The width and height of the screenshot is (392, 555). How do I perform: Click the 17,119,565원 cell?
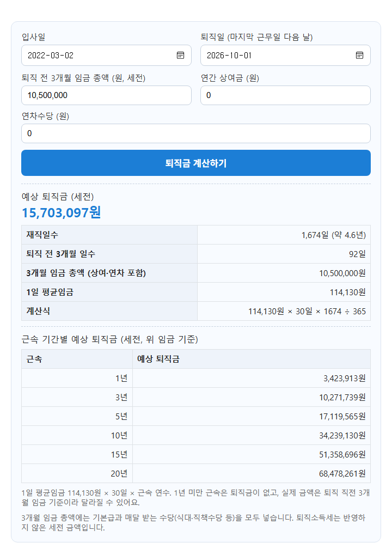[251, 417]
